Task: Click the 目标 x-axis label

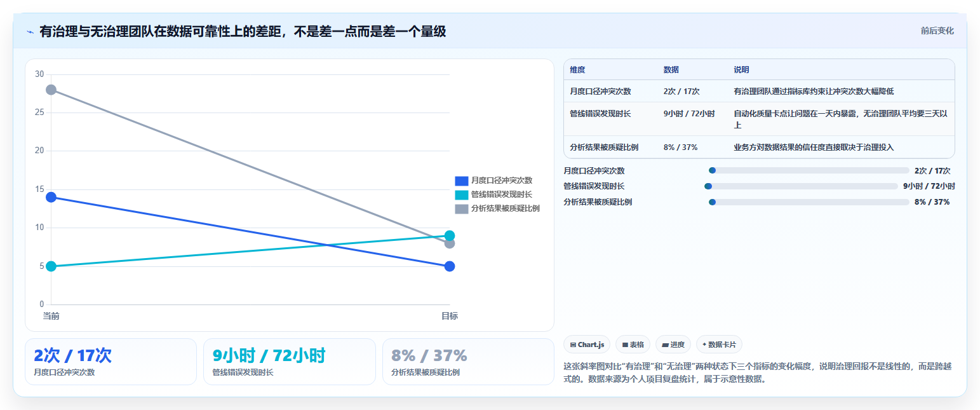Action: coord(450,316)
